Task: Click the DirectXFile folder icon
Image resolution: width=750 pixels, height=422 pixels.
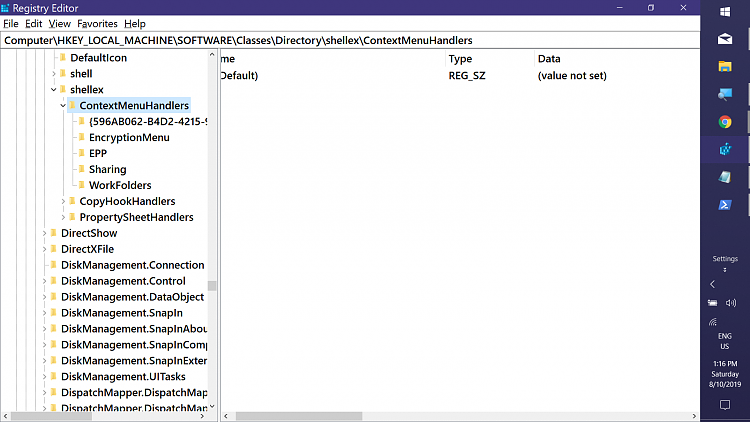Action: pos(54,249)
